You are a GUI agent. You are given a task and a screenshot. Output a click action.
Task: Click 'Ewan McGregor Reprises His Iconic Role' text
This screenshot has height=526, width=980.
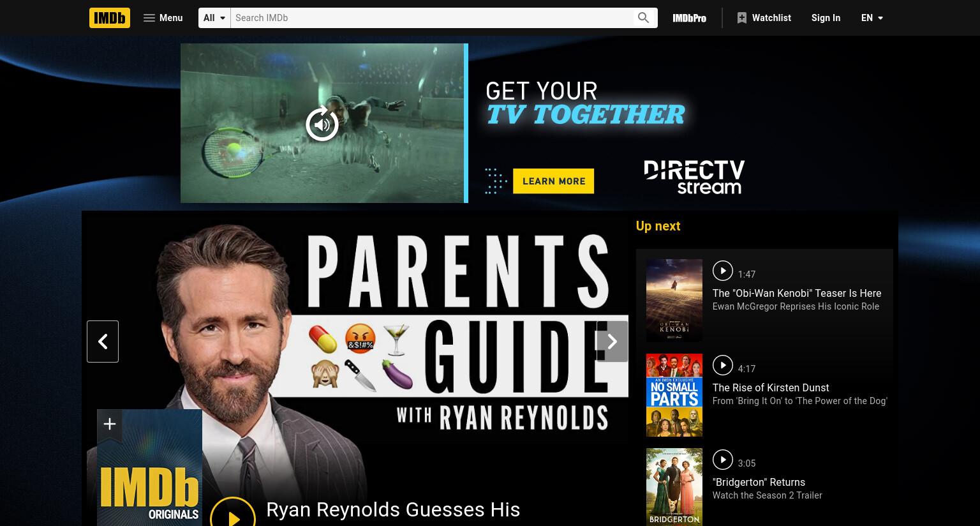796,306
